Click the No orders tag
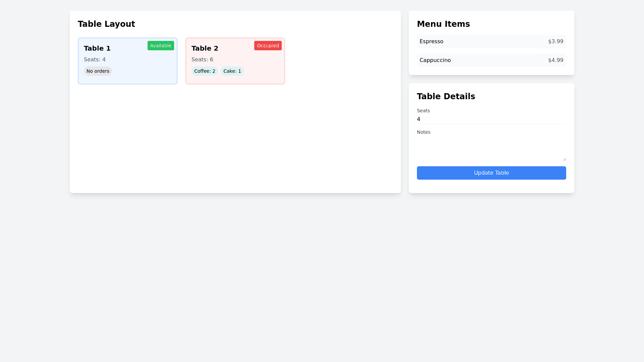The height and width of the screenshot is (362, 644). (98, 71)
